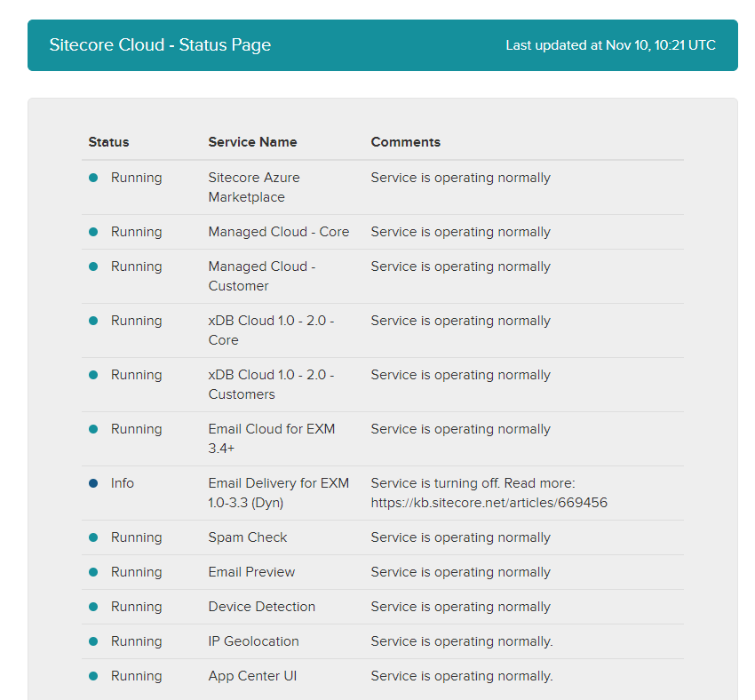755x700 pixels.
Task: Click status dot for Managed Cloud - Core
Action: point(93,232)
